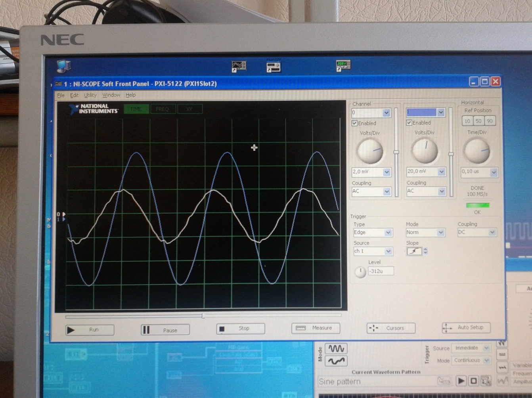Viewport: 532px width, 398px height.
Task: Click the Pause button
Action: [165, 330]
